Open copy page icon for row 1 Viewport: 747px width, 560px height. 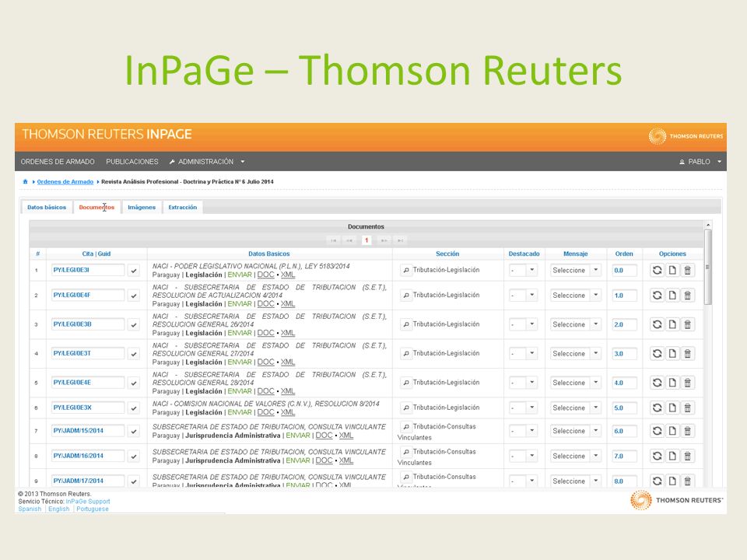(x=672, y=270)
